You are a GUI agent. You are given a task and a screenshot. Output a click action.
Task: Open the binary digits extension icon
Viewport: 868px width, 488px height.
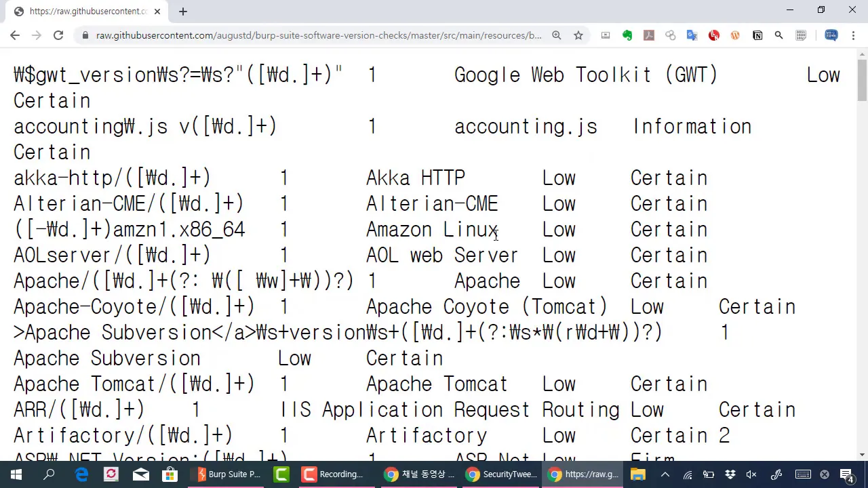[801, 35]
